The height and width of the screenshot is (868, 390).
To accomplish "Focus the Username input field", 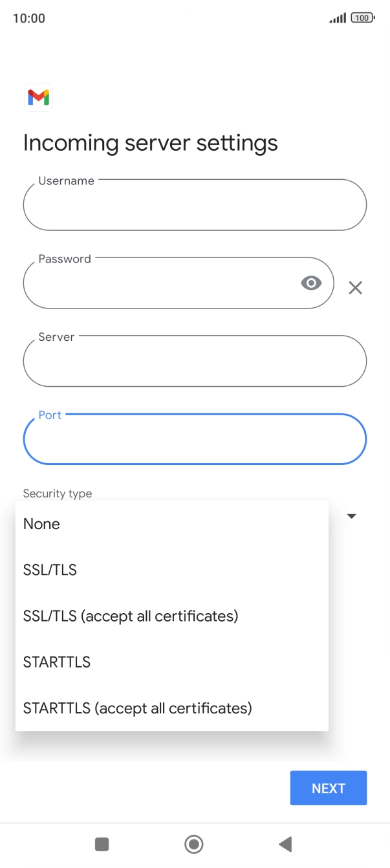I will [x=194, y=206].
